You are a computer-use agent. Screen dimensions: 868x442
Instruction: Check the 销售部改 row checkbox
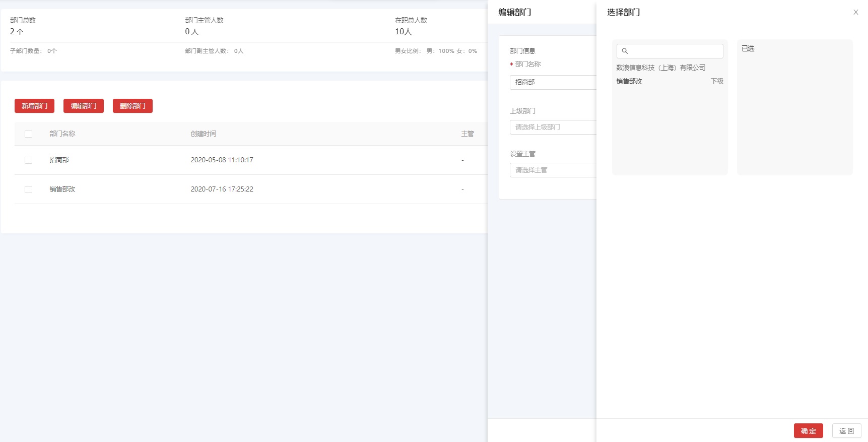pyautogui.click(x=28, y=190)
